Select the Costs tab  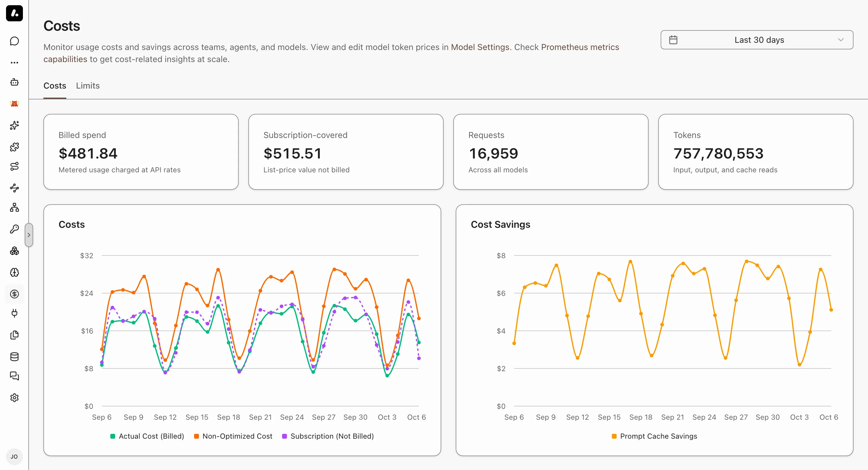pyautogui.click(x=55, y=86)
